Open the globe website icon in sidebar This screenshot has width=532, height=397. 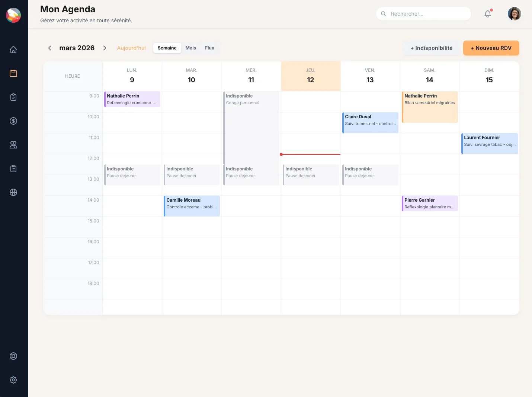pos(13,192)
